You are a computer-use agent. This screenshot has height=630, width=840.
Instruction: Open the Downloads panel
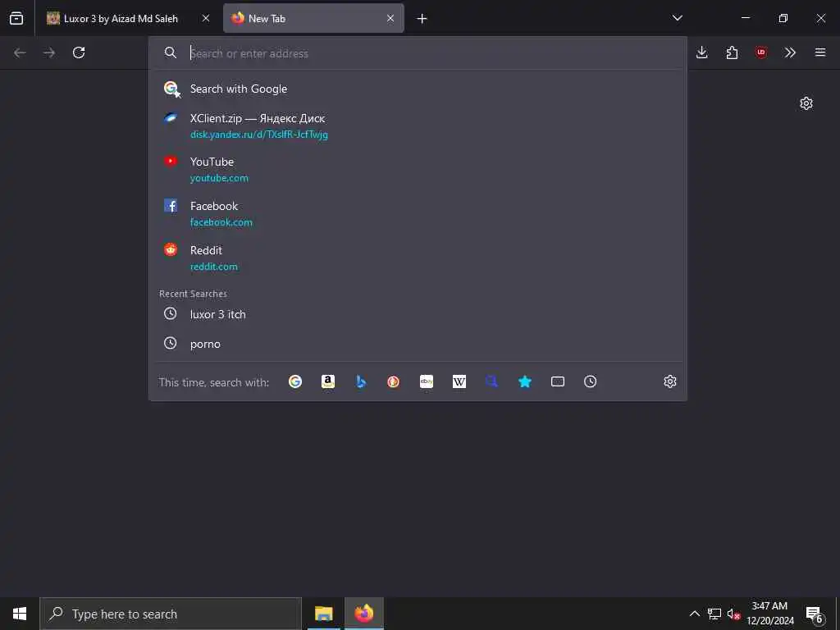(702, 52)
